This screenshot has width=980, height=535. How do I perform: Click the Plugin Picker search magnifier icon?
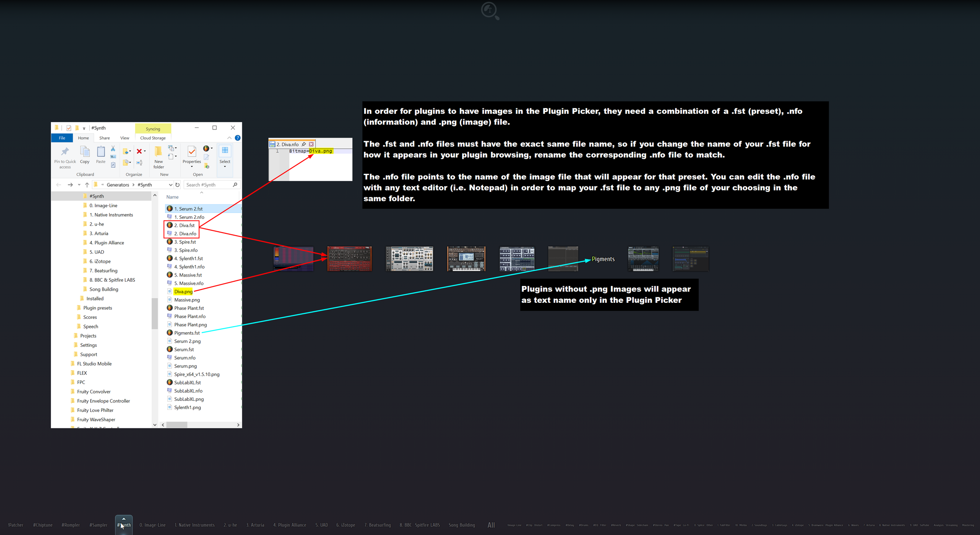point(490,11)
